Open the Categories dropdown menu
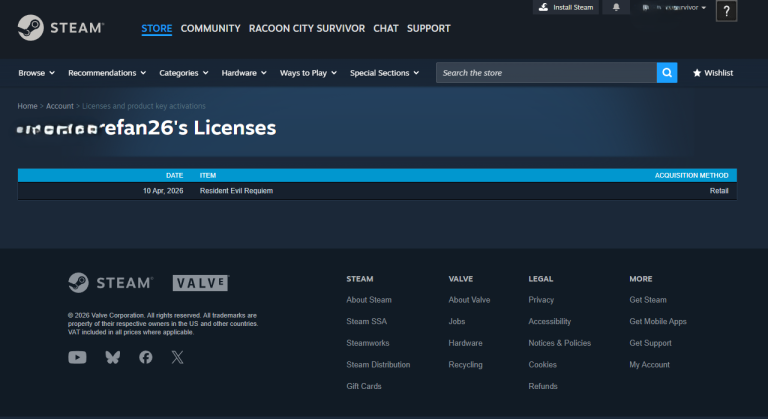 click(x=184, y=73)
